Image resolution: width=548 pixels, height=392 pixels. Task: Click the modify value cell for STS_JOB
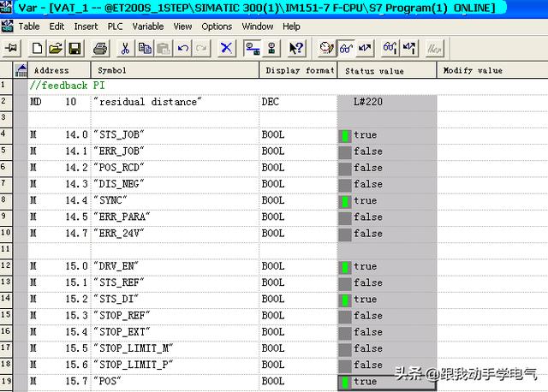point(492,135)
